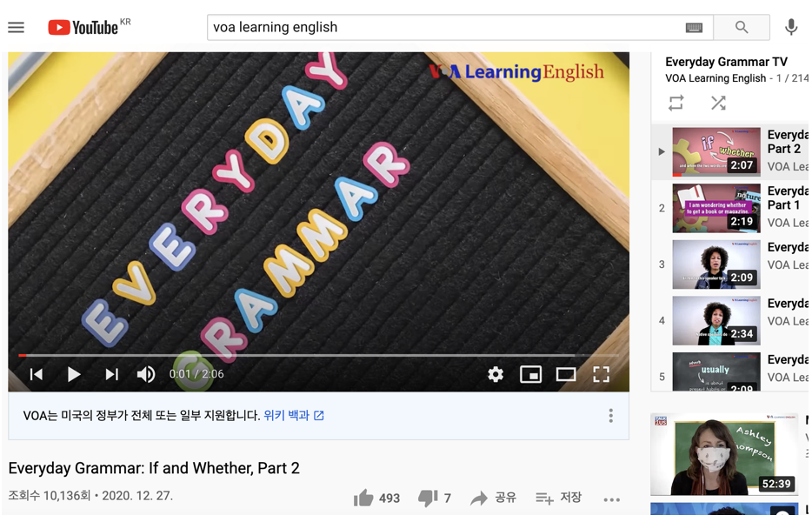Skip to the previous video

point(37,374)
